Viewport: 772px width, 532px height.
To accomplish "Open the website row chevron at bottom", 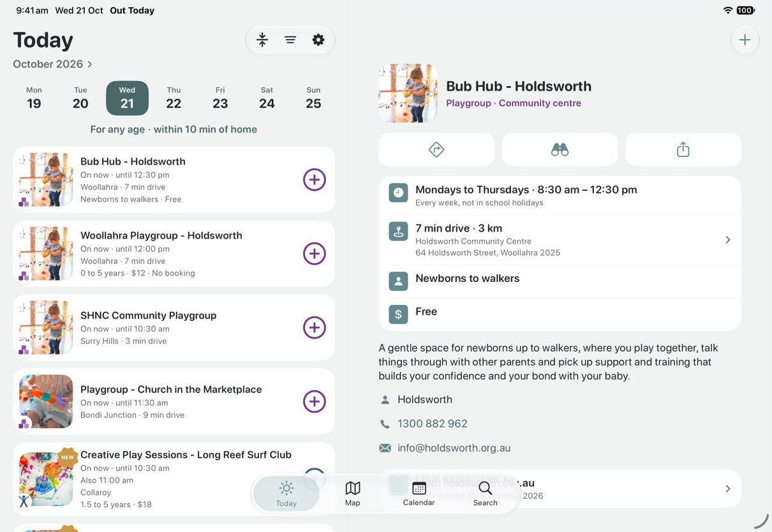I will coord(728,489).
